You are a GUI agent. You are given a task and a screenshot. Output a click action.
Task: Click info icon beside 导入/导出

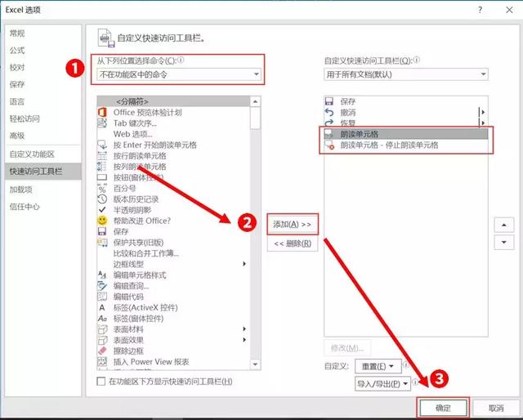tap(415, 382)
